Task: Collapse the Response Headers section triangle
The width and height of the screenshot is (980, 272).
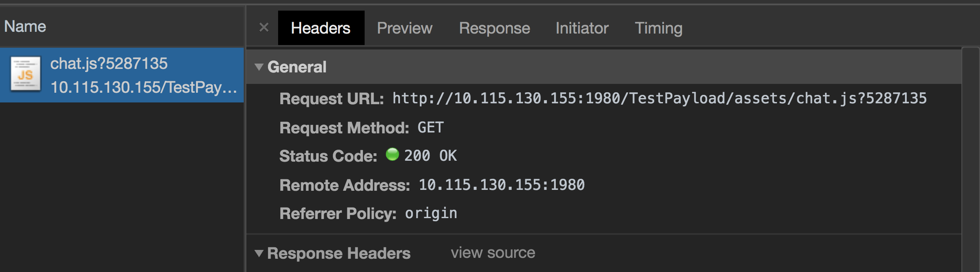Action: tap(259, 253)
